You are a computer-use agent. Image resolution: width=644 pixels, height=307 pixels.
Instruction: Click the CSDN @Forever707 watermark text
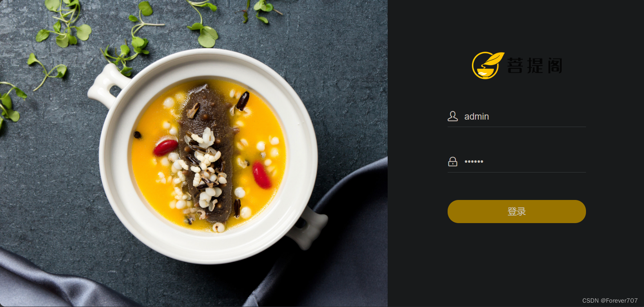(610, 301)
